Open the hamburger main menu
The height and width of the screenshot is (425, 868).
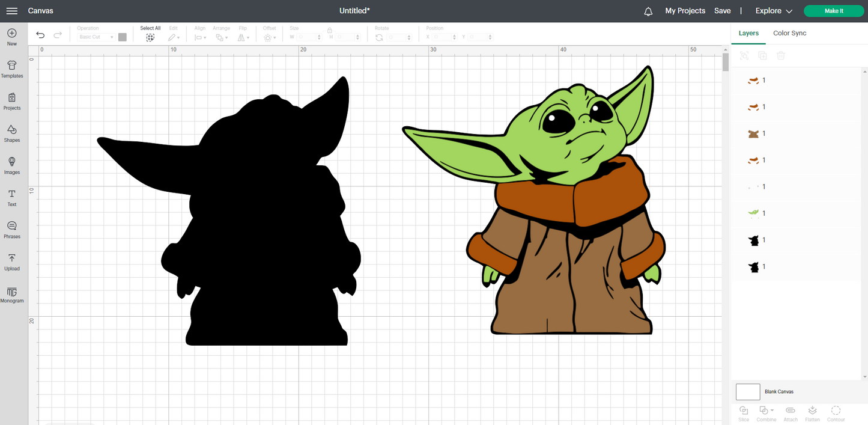coord(11,11)
